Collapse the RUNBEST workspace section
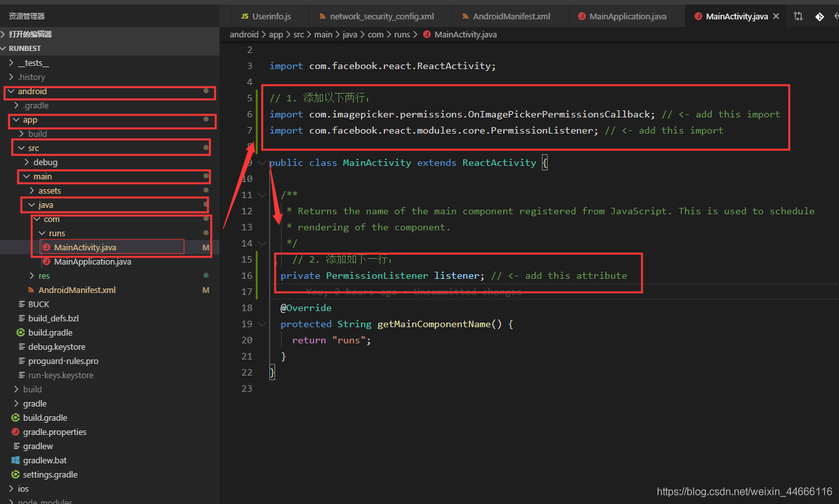The height and width of the screenshot is (504, 839). tap(110, 48)
